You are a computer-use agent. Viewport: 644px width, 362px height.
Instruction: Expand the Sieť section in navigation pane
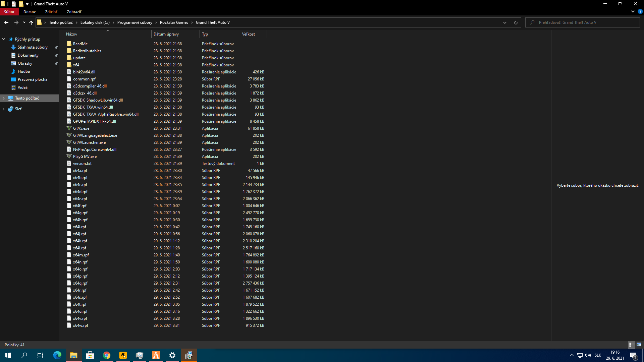[x=4, y=109]
